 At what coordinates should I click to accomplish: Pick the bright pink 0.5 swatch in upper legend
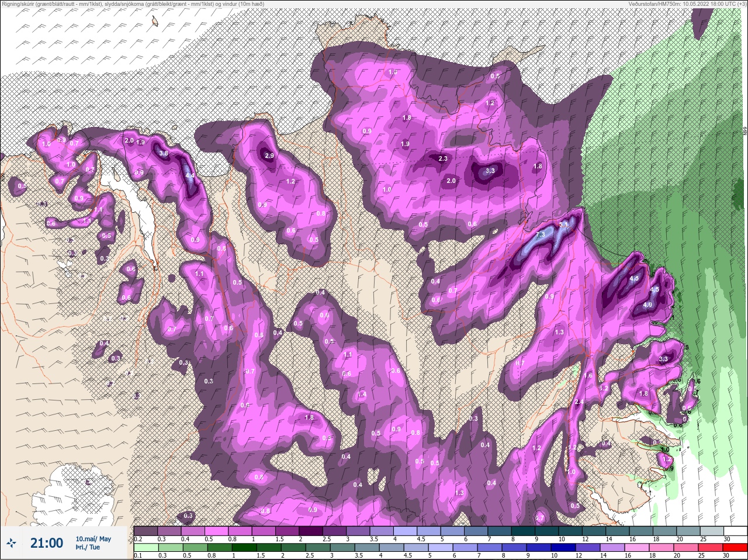(217, 531)
